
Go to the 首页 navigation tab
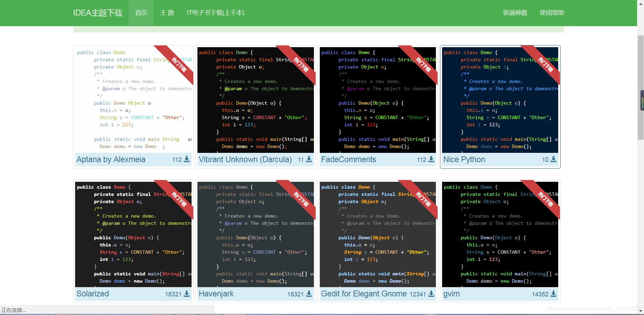coord(141,13)
